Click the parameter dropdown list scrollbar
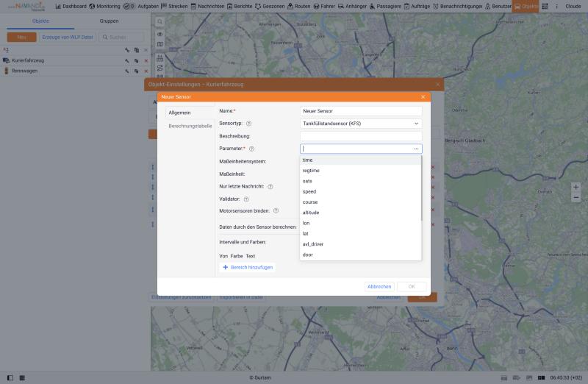 click(x=422, y=188)
